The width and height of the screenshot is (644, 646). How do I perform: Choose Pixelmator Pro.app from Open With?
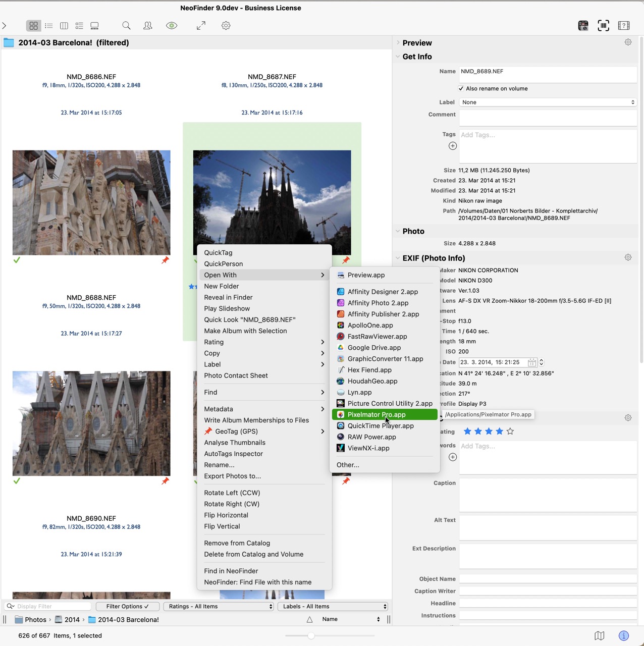coord(385,415)
